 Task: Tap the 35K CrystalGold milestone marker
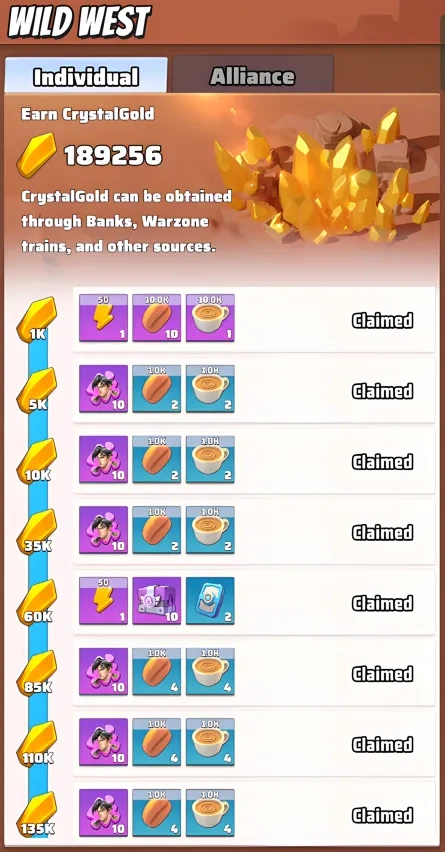click(x=37, y=531)
